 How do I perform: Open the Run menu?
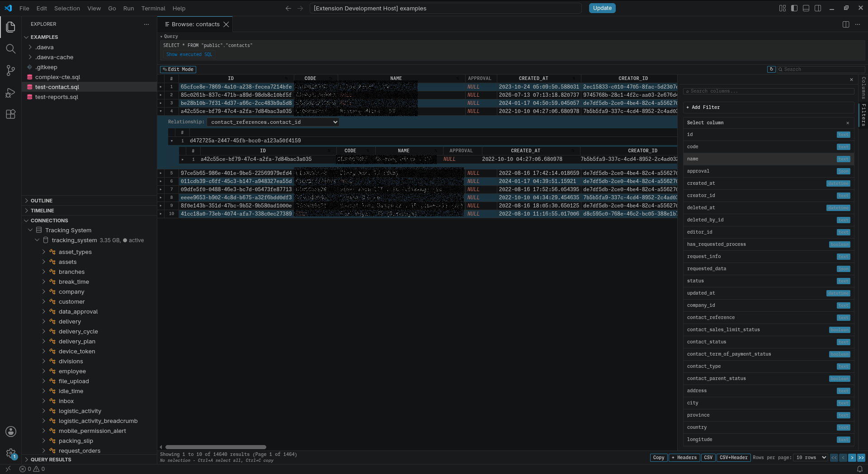[x=128, y=8]
